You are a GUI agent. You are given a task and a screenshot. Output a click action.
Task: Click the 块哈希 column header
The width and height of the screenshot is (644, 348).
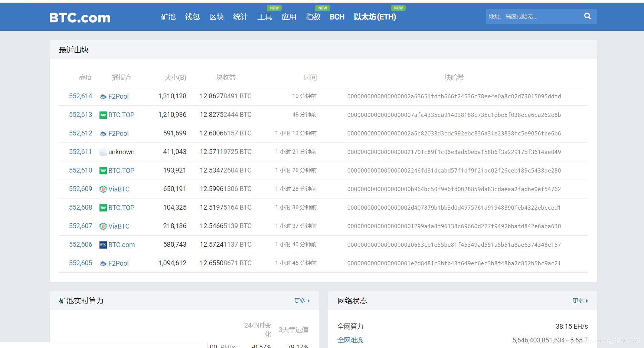point(454,77)
